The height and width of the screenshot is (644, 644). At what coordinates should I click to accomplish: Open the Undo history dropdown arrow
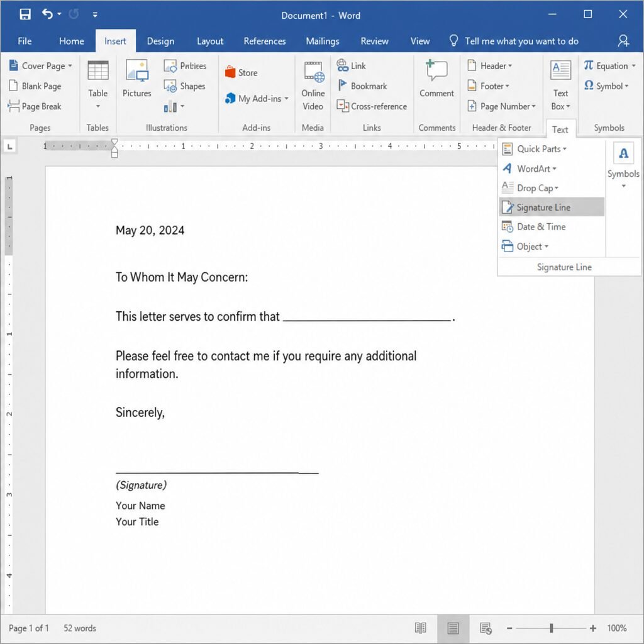[60, 14]
